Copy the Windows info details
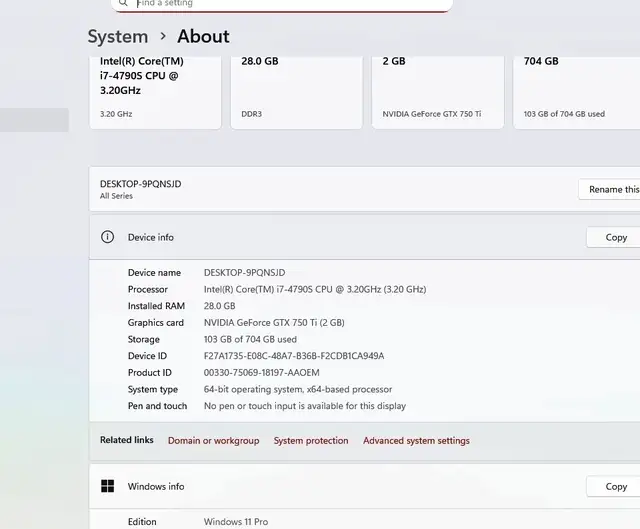Image resolution: width=640 pixels, height=529 pixels. [613, 487]
